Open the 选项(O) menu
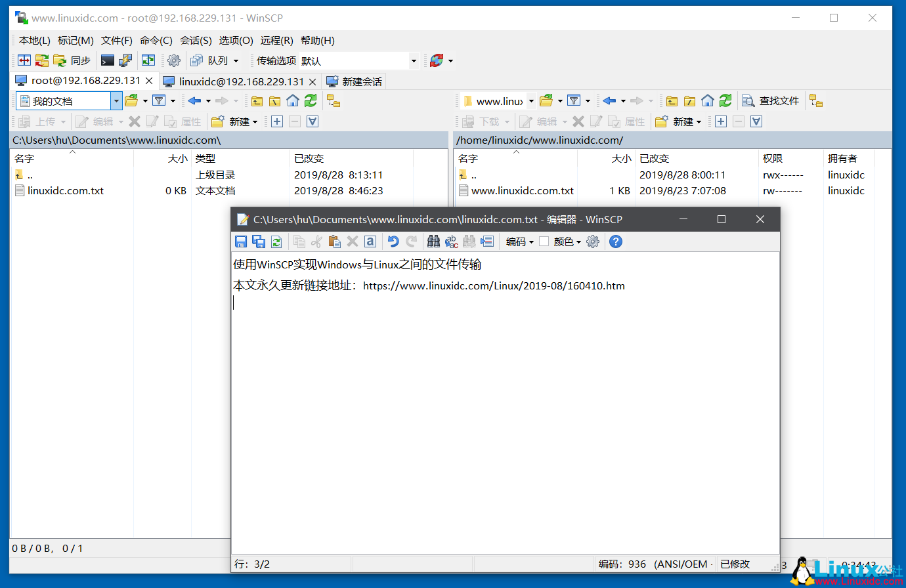 pos(236,40)
